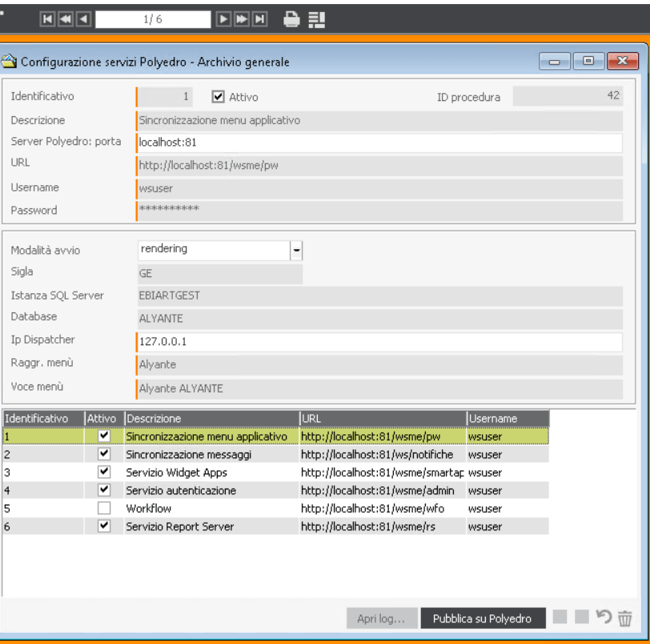Screen dimensions: 650x644
Task: Disable Attivo for Servizio Report Server row
Action: pyautogui.click(x=103, y=526)
